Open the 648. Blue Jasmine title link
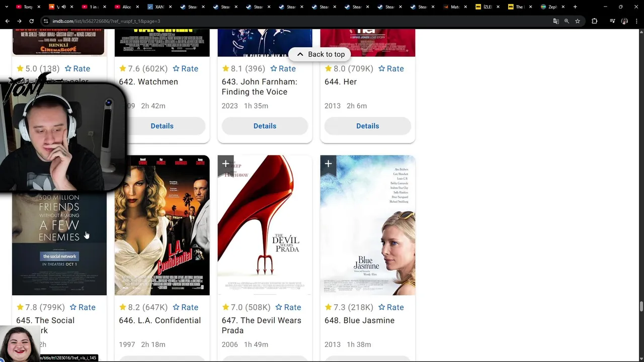This screenshot has height=362, width=644. click(359, 320)
